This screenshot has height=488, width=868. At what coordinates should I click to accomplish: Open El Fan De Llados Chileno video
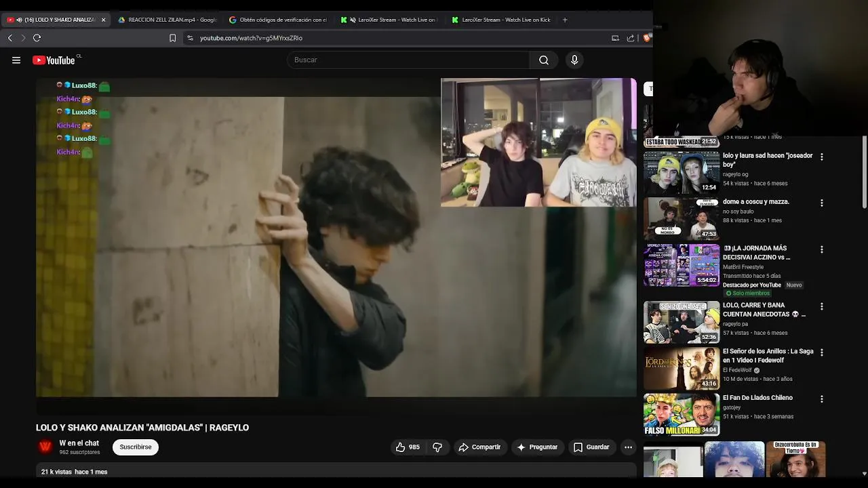click(757, 398)
